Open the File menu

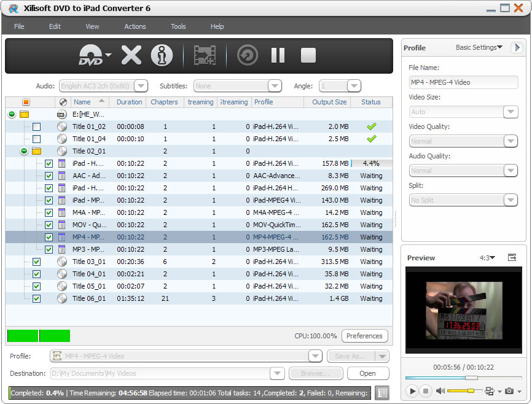[19, 26]
